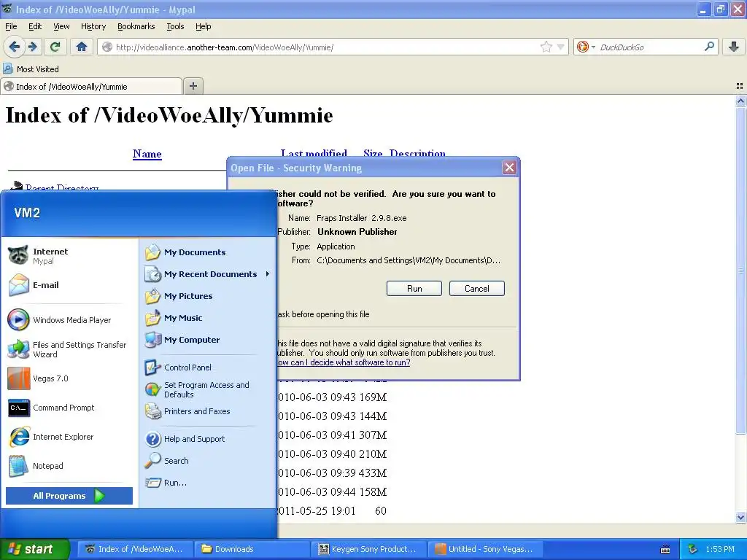
Task: Expand All Programs list
Action: [x=69, y=496]
